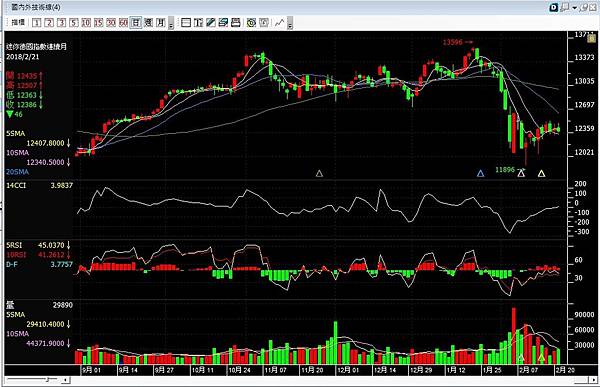Click the grey triangle marker near 11月 20
The width and height of the screenshot is (600, 387).
[319, 173]
